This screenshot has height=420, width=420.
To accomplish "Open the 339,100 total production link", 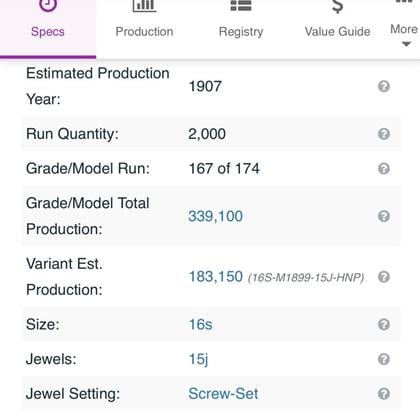I will pyautogui.click(x=215, y=216).
